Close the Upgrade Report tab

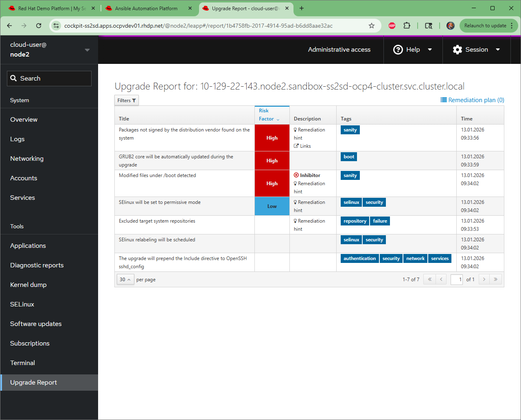(287, 8)
